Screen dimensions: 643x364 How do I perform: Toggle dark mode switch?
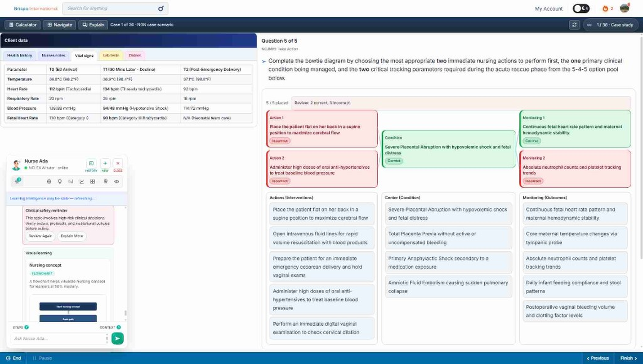click(581, 8)
